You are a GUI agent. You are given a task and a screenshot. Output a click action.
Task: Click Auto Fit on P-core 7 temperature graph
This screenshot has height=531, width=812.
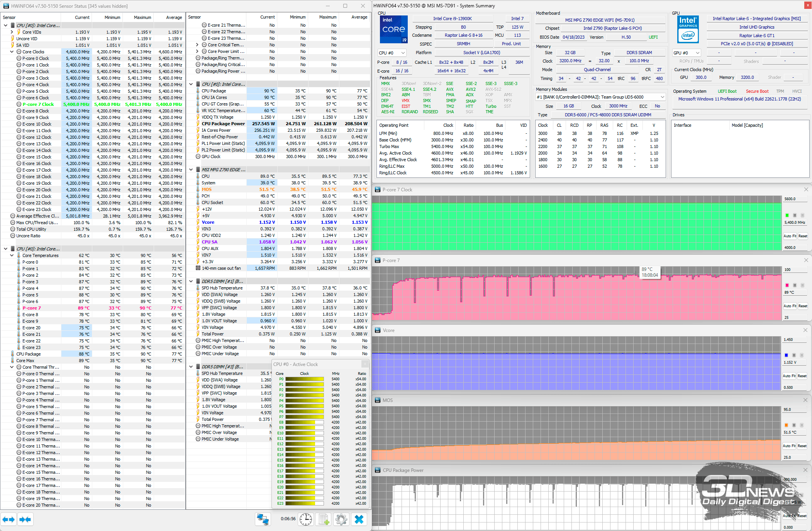(790, 306)
